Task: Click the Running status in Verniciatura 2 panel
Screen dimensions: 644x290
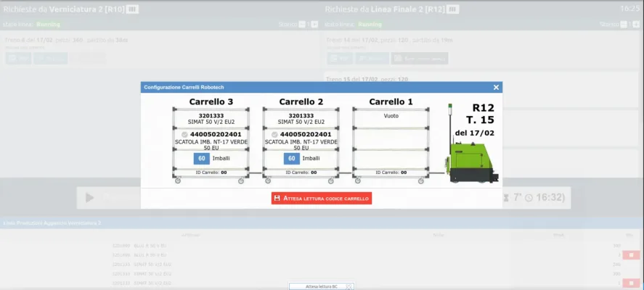Action: [x=48, y=24]
